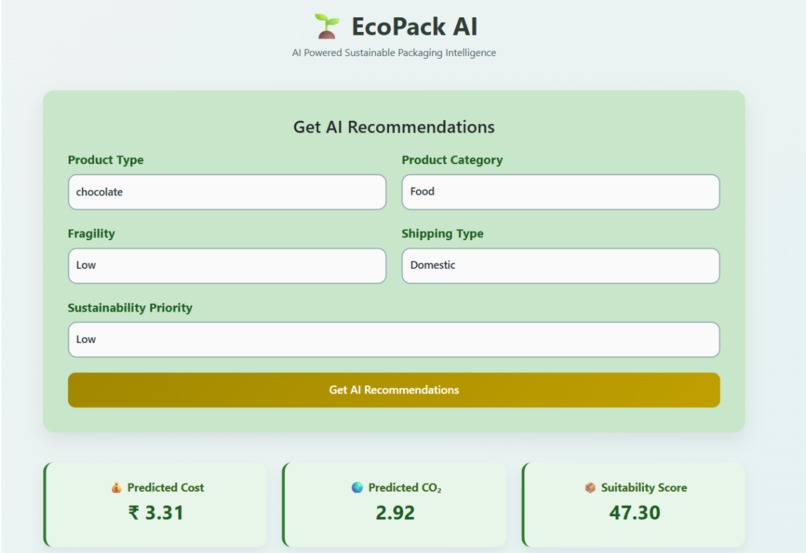
Task: Click the Predicted Cost card title
Action: [166, 488]
